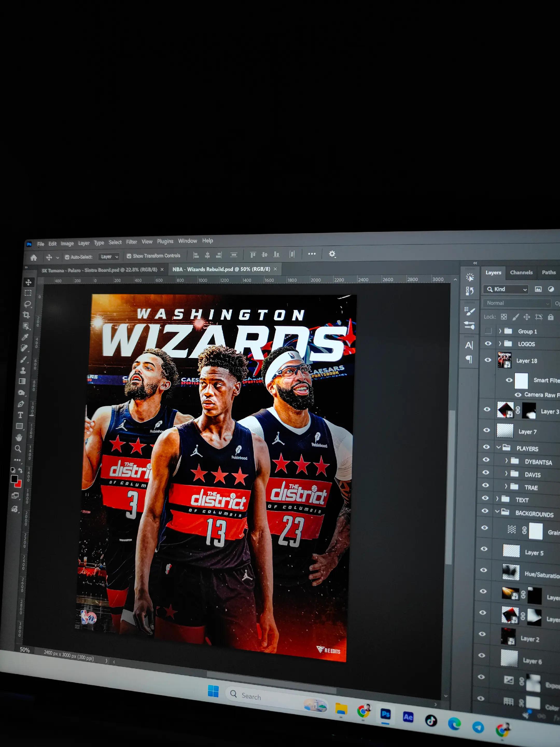The image size is (560, 747).
Task: Select the Crop tool
Action: (26, 315)
